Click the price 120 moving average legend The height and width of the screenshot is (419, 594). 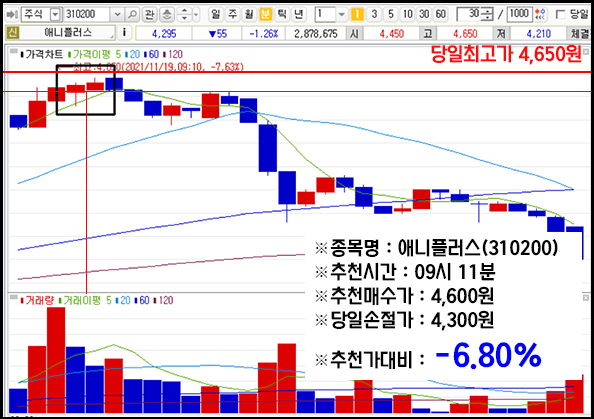(173, 54)
